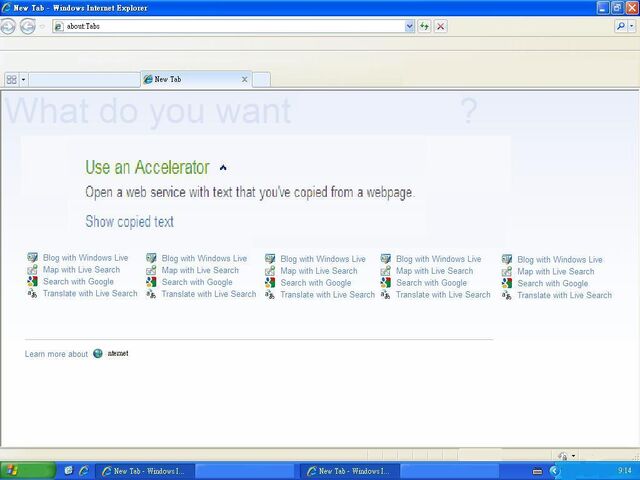Click Blog with Windows Live icon, first column
640x480 pixels.
tap(33, 258)
